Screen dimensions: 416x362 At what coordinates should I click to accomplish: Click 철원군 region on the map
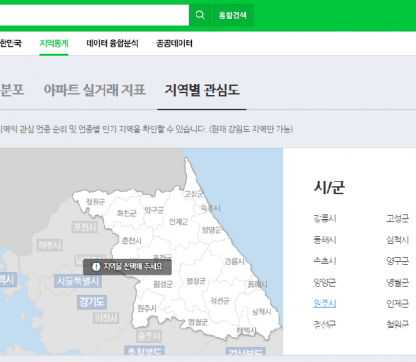96,201
